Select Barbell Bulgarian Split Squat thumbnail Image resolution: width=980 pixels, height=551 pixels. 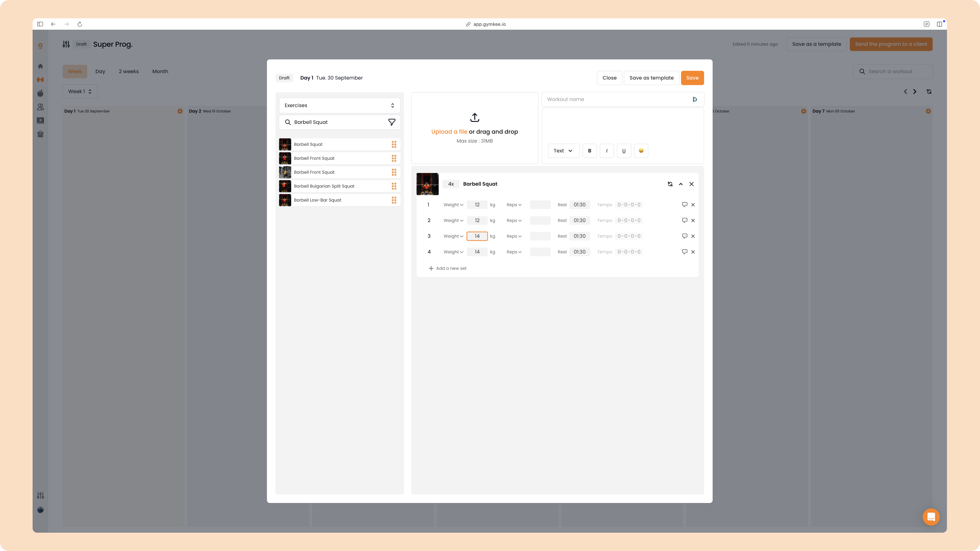pos(285,186)
